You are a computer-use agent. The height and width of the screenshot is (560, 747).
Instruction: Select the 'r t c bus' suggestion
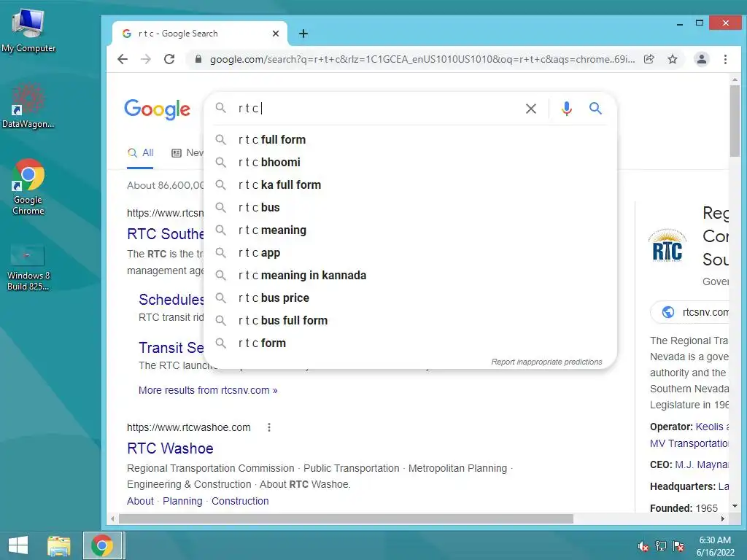point(410,208)
